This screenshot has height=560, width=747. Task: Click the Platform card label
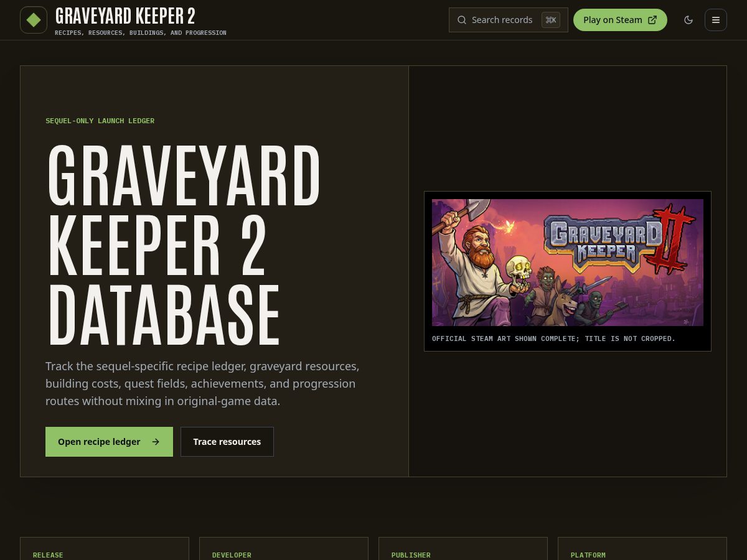tap(588, 555)
